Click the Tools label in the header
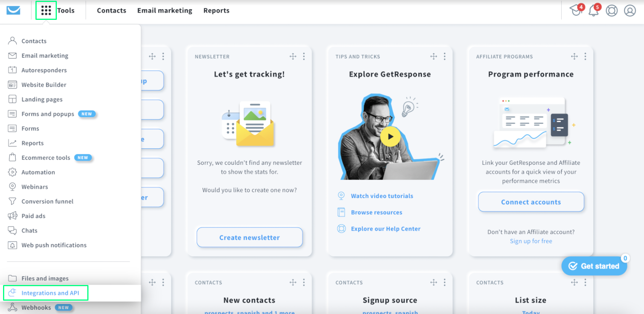The width and height of the screenshot is (644, 314). pos(66,11)
